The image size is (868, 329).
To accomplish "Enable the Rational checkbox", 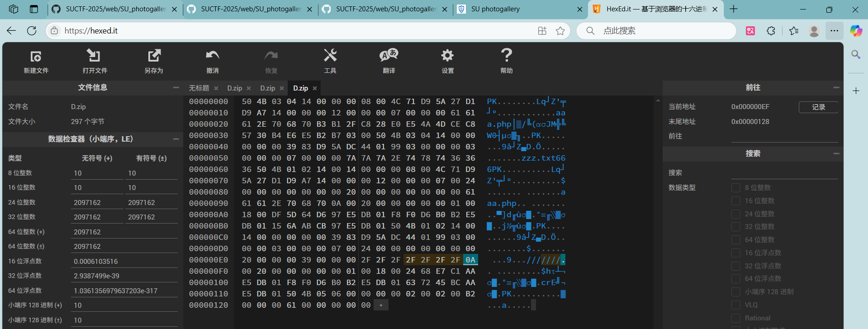I will tap(736, 318).
